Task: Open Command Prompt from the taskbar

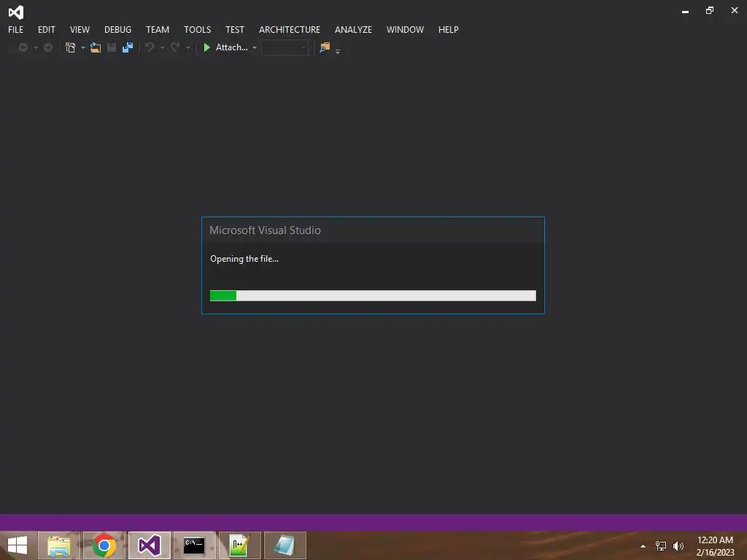Action: pyautogui.click(x=194, y=545)
